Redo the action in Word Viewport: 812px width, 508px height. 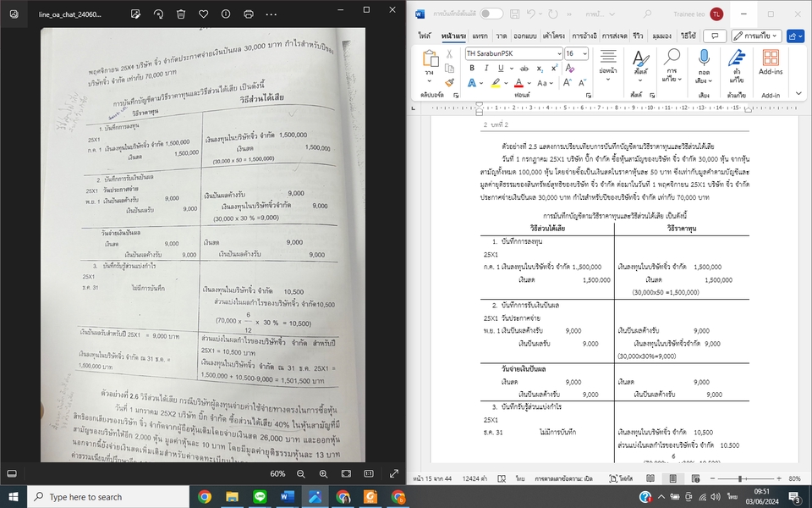(x=553, y=14)
